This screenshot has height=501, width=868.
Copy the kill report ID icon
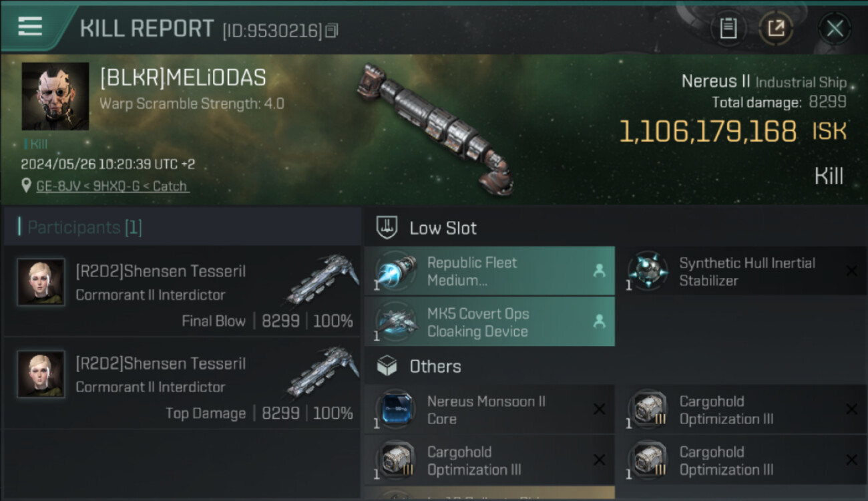(332, 30)
